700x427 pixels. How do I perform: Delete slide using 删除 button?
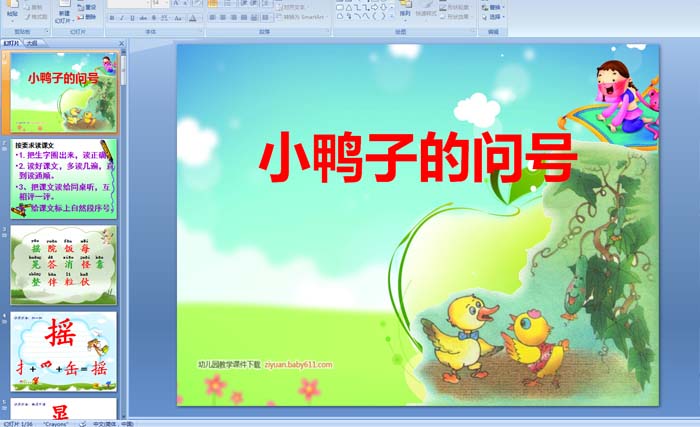(87, 17)
